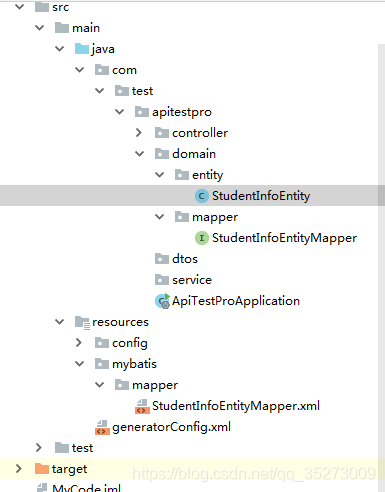Expand the controller package chevron
Viewport: 385px width, 492px height.
(x=139, y=133)
